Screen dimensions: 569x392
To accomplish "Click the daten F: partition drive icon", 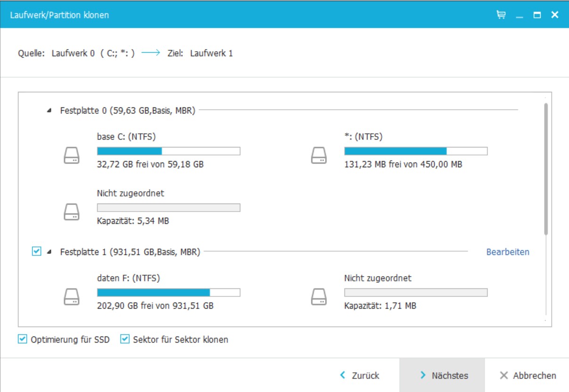I will tap(72, 297).
